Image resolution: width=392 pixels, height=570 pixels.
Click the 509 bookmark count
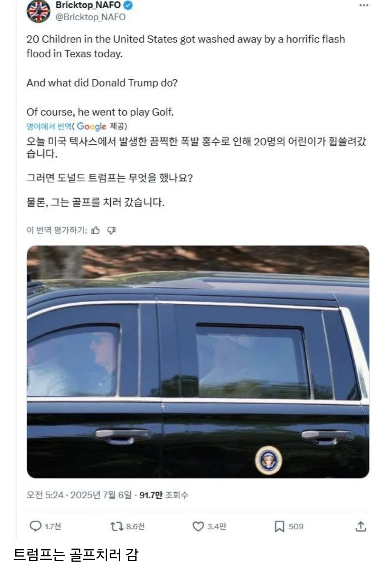click(296, 526)
